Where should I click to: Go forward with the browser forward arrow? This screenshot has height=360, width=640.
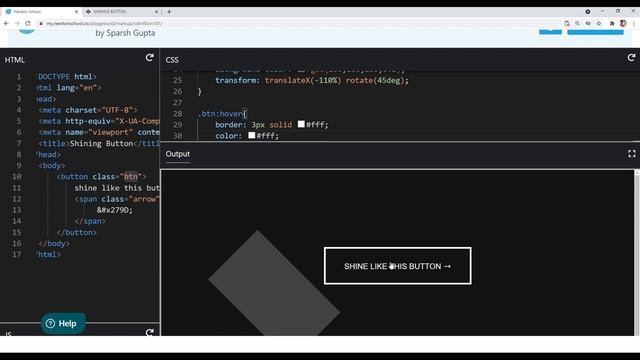tap(17, 23)
